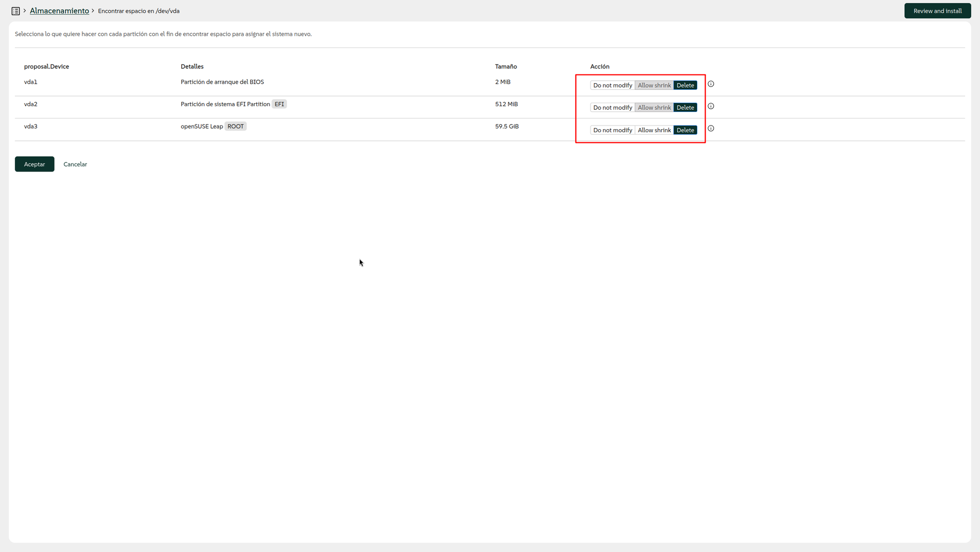Click Allow shrink option for vda2
This screenshot has width=980, height=552.
[x=654, y=108]
